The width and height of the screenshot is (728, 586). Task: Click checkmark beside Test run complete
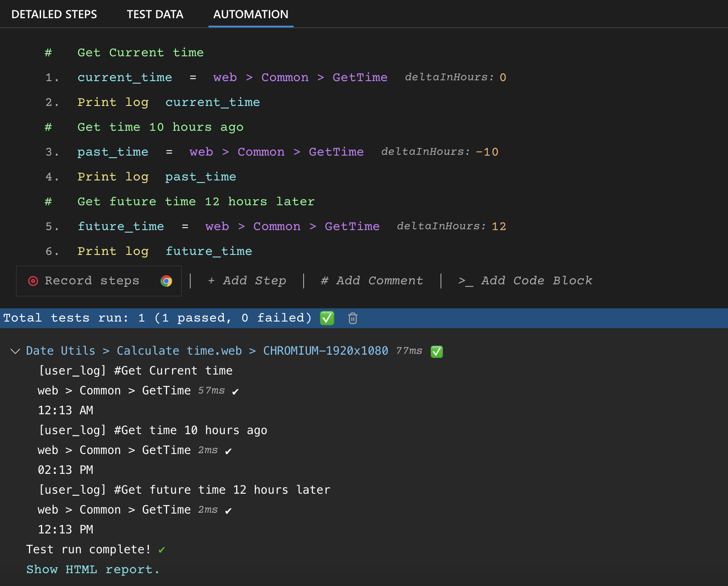point(162,549)
